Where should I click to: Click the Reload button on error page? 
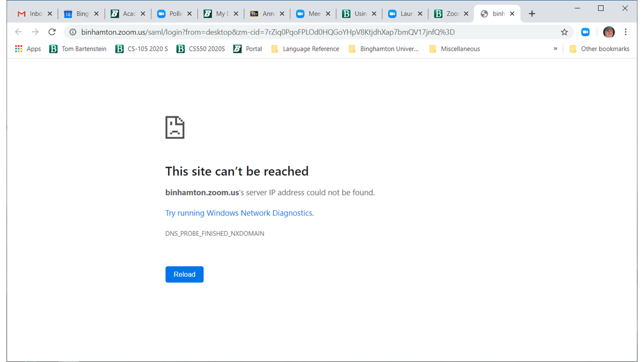click(184, 275)
